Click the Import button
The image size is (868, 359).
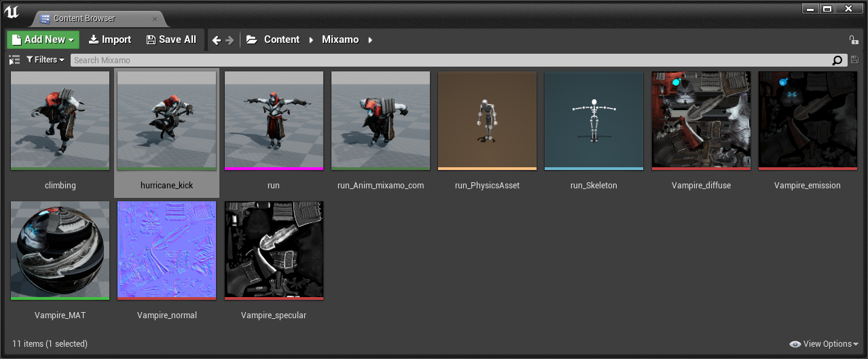pyautogui.click(x=110, y=39)
